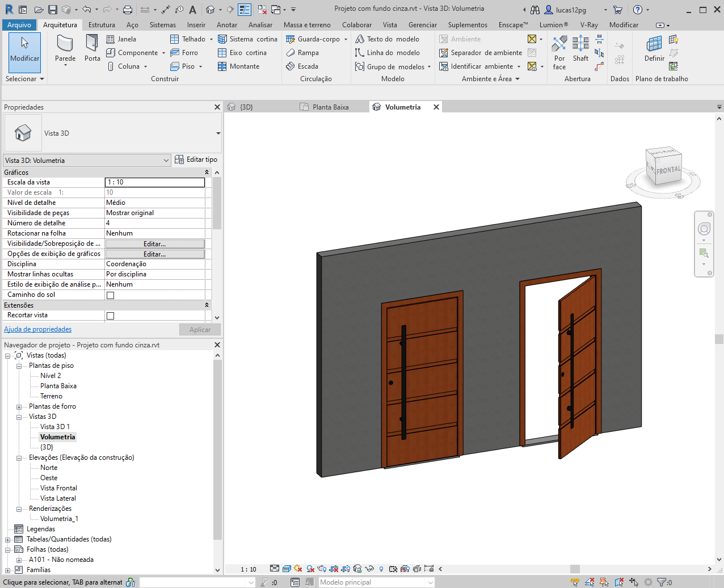Click the Shaft opening tool
This screenshot has height=588, width=724.
pyautogui.click(x=580, y=49)
